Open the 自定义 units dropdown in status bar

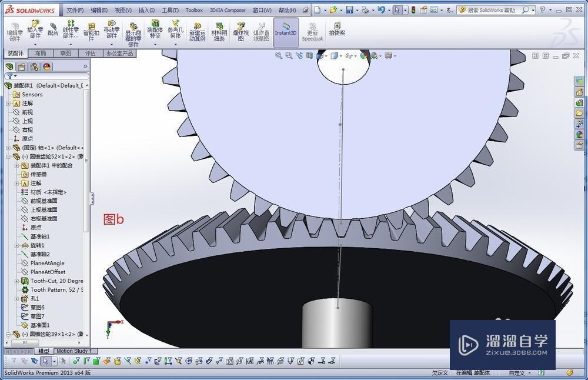point(520,373)
